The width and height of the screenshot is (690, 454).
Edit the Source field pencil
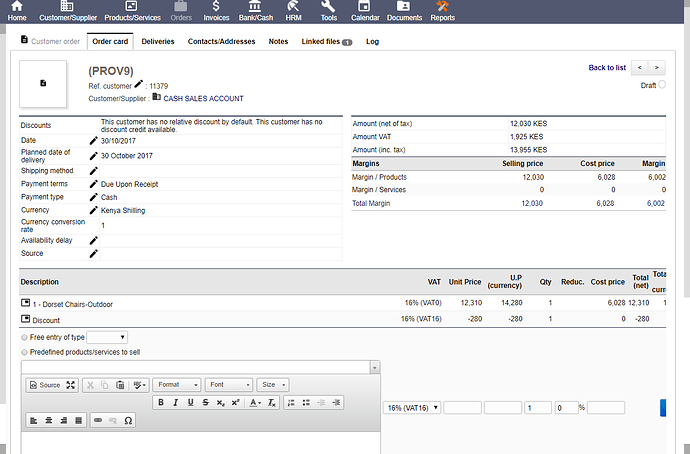point(93,254)
